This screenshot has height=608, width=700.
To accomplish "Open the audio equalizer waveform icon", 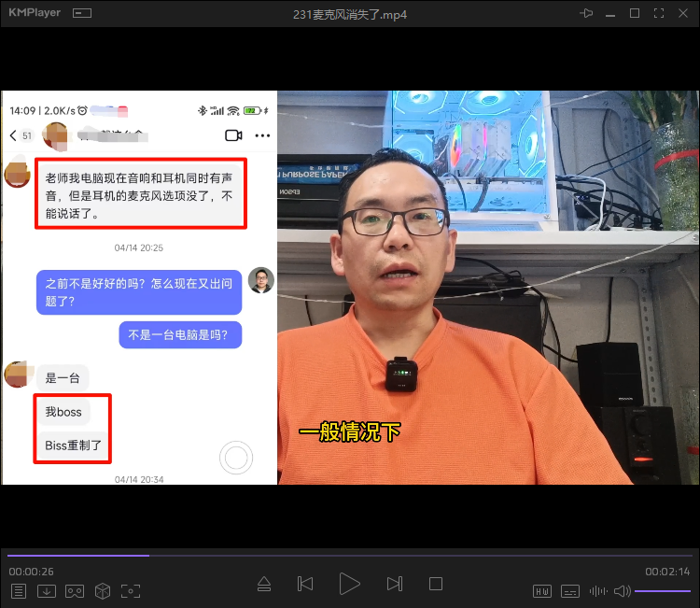I will [597, 591].
